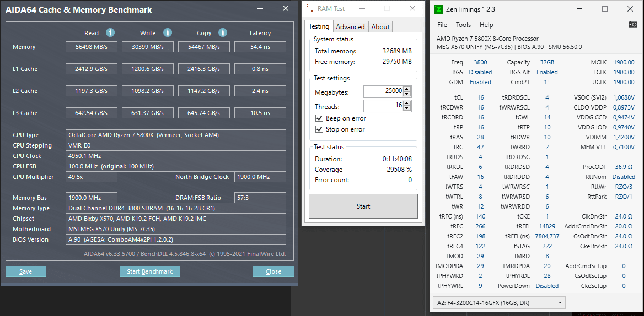Click the Memory Type DDR4-3800 SDRAM field
The image size is (644, 316).
(176, 208)
